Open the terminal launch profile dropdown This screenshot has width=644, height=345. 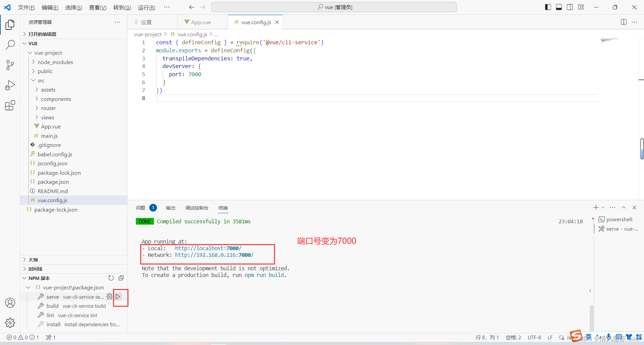[x=603, y=208]
